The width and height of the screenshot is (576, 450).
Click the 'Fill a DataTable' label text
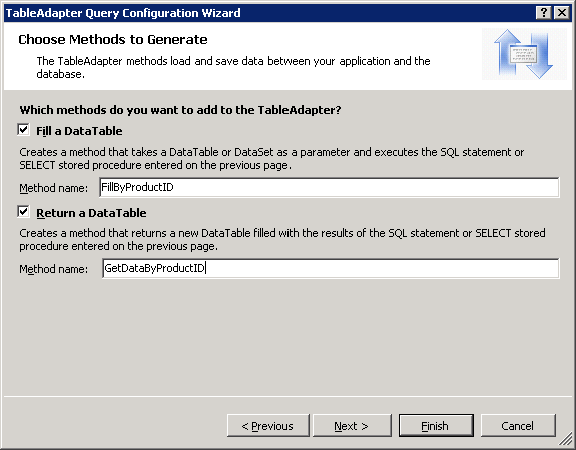79,131
